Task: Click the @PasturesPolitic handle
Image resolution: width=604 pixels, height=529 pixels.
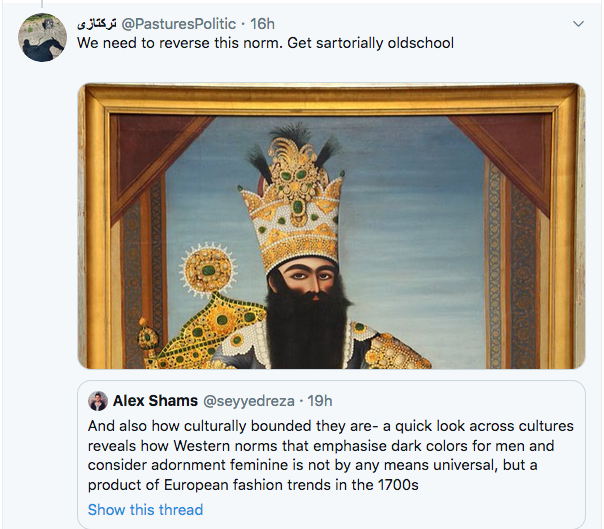Action: [178, 22]
